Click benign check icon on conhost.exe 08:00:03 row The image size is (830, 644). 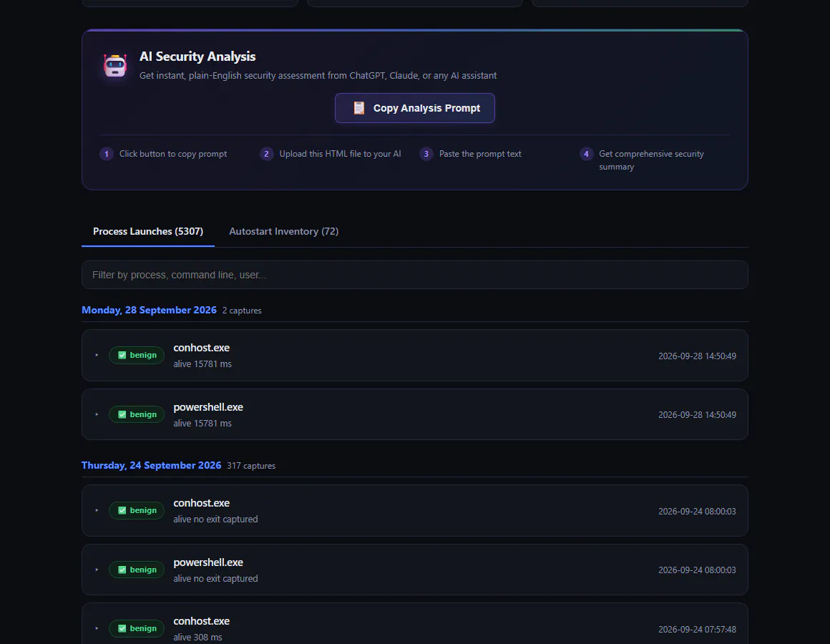[122, 511]
